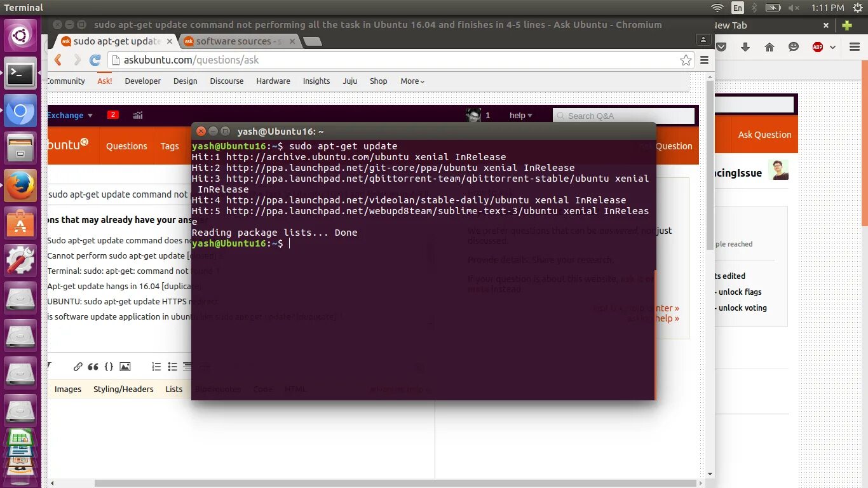Go to Firefox home page
The image size is (868, 488).
[x=770, y=47]
